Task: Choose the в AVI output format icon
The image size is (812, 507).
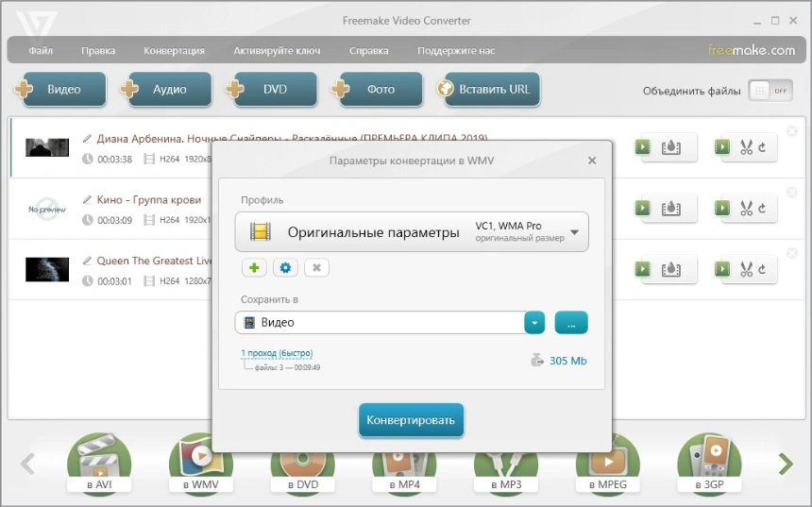Action: (99, 464)
